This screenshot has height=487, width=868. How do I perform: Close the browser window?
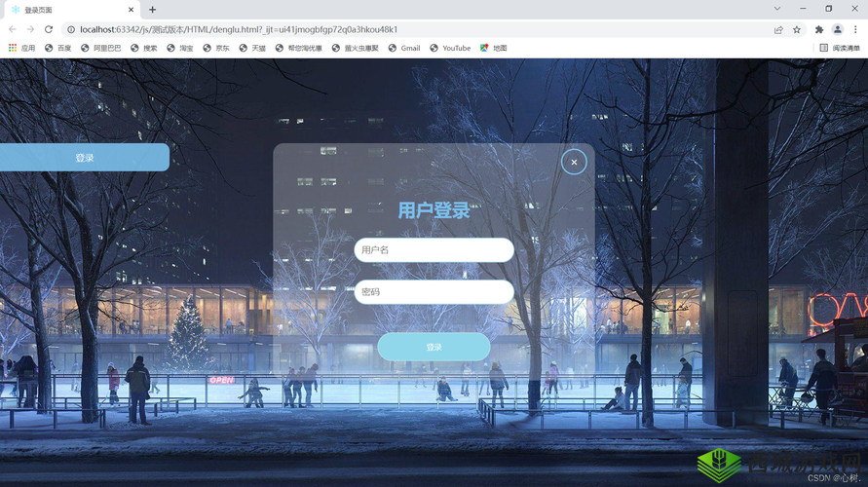coord(854,9)
